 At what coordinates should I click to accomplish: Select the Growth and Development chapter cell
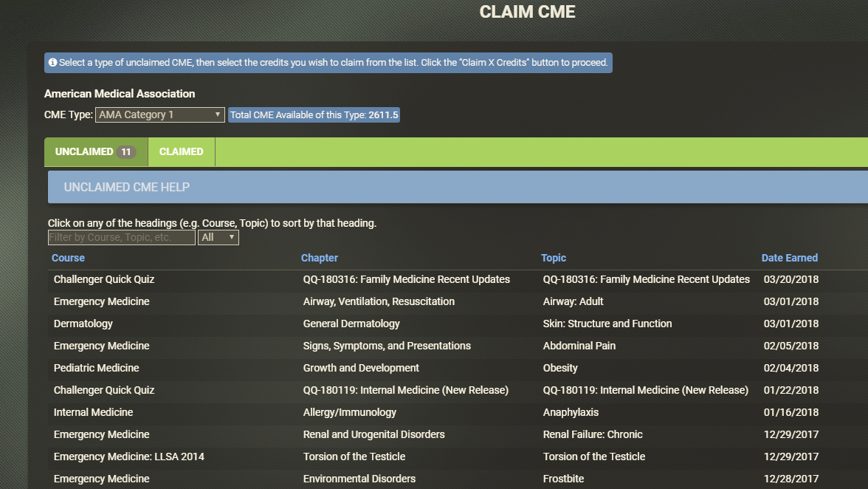pos(361,369)
